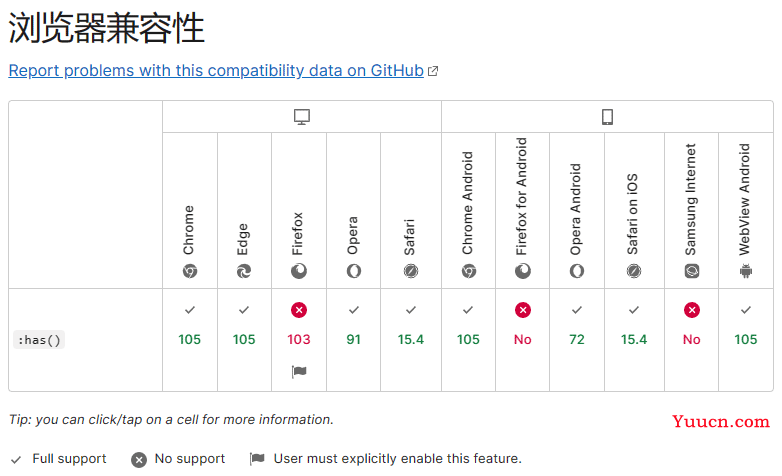Screen dimensions: 782x476
Task: Expand the Safari on iOS 15.4 cell
Action: 634,340
